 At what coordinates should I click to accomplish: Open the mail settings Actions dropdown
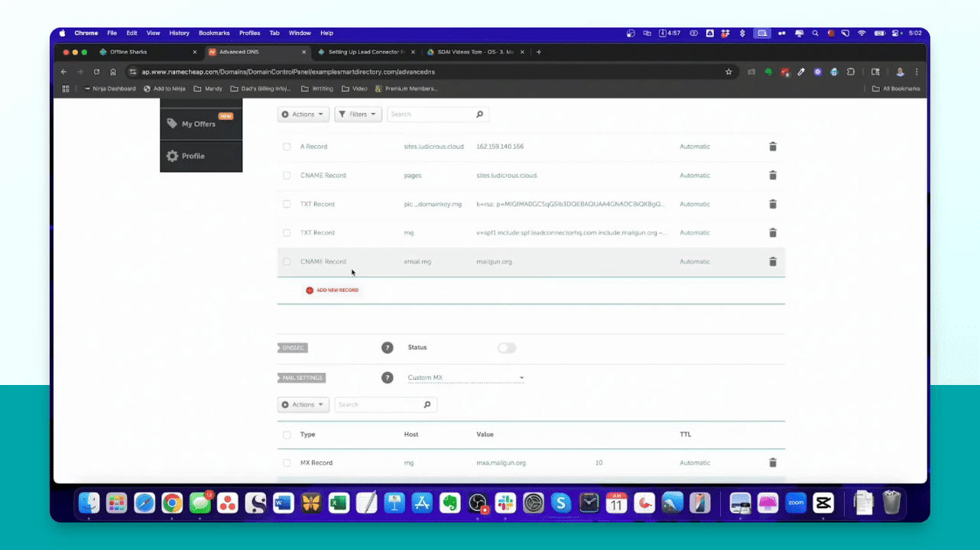pyautogui.click(x=303, y=405)
